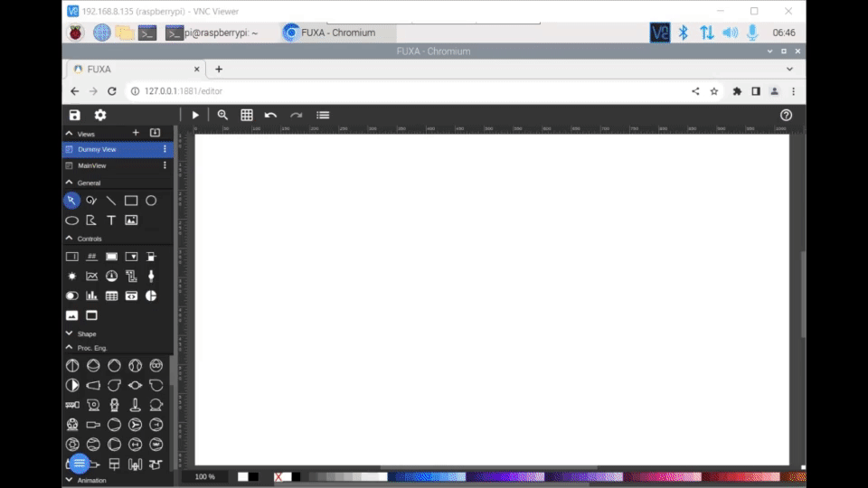Image resolution: width=868 pixels, height=488 pixels.
Task: Add the gauge control from Controls panel
Action: (111, 276)
